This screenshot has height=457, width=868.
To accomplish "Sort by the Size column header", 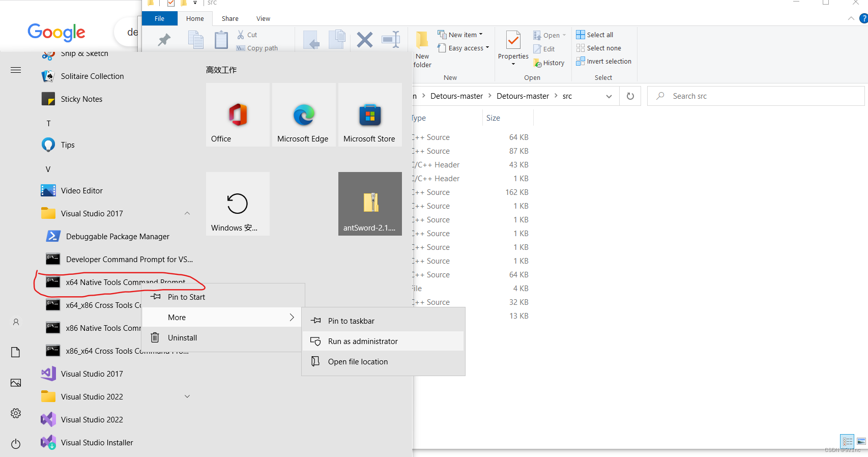I will pos(507,118).
